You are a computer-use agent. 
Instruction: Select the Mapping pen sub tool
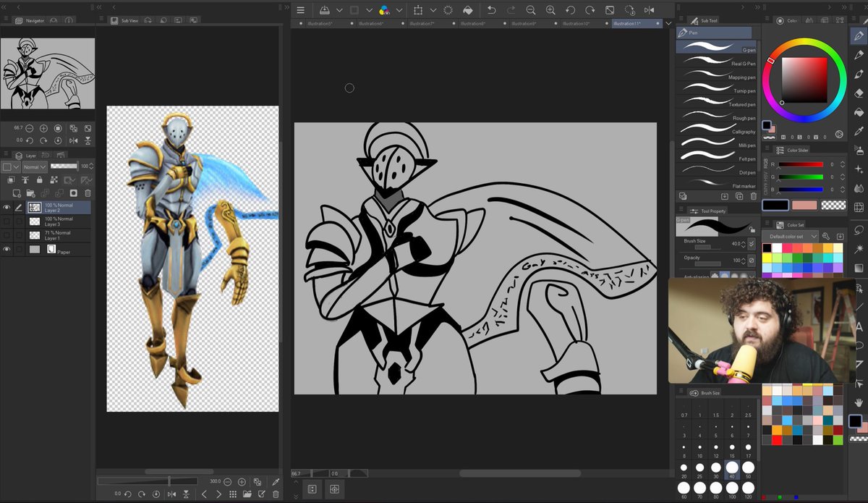716,75
